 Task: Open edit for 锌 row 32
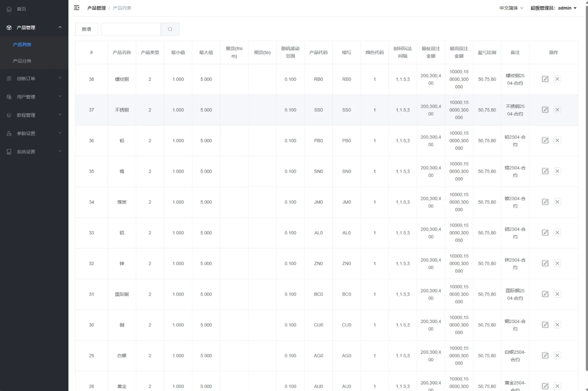point(545,263)
